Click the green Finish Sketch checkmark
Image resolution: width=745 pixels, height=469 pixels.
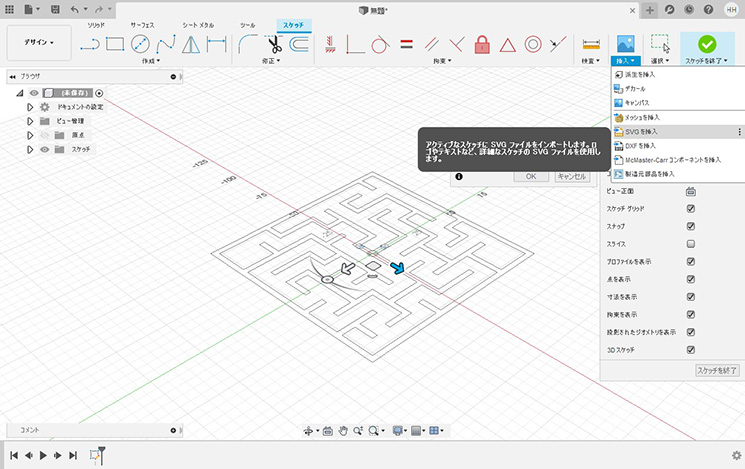coord(707,44)
